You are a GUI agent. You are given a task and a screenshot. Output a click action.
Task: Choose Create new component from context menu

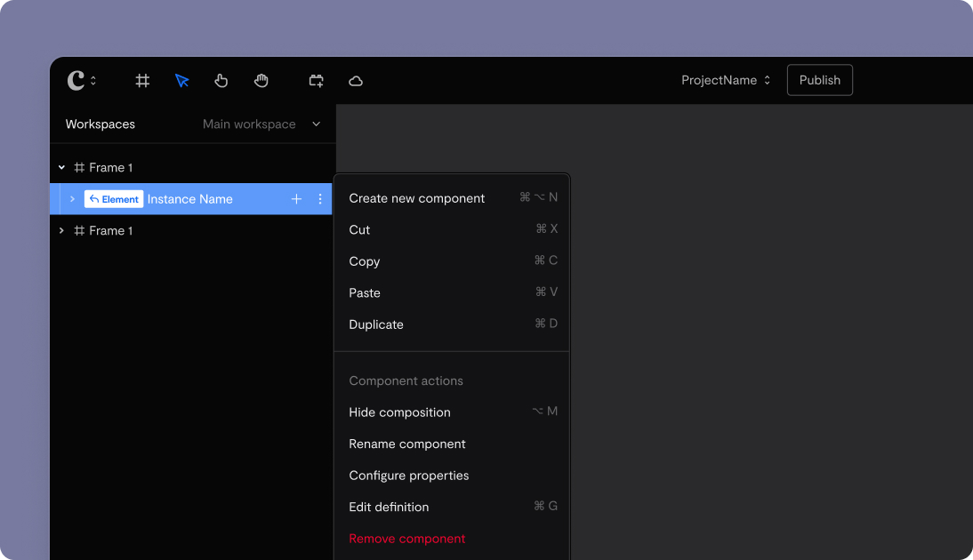point(417,198)
